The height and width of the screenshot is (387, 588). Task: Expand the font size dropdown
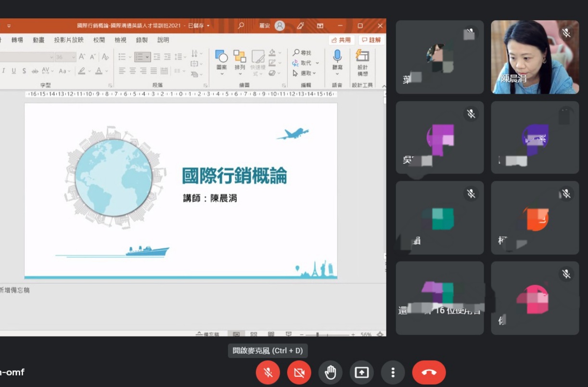[x=74, y=57]
